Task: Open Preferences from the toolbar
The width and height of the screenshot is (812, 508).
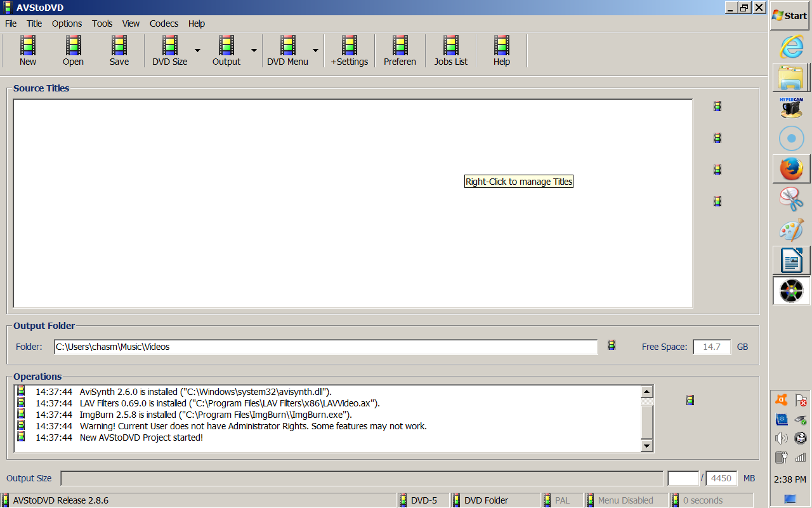Action: click(x=400, y=51)
